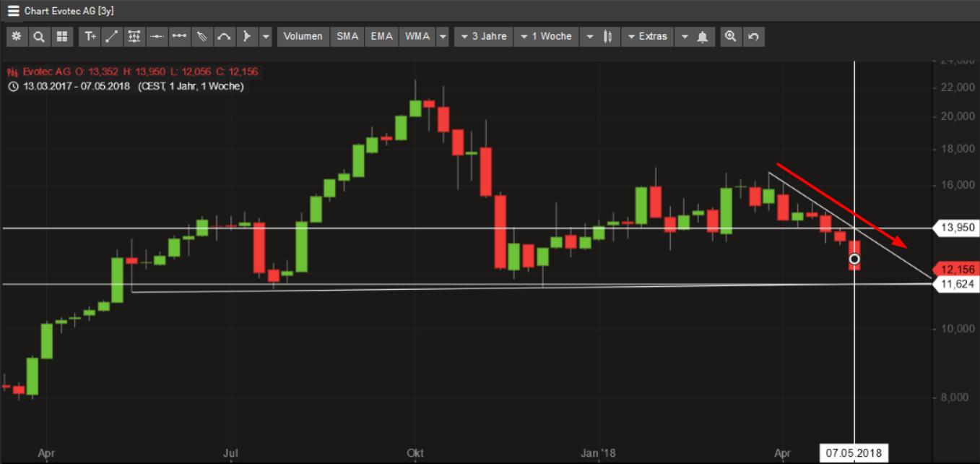Click the Jan '18 label on time axis

(x=599, y=453)
